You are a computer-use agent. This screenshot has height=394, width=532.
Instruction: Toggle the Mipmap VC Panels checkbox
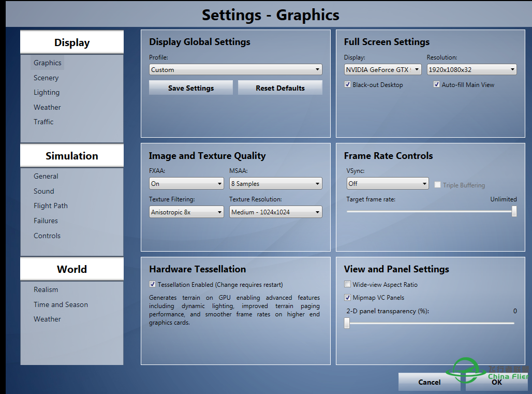(348, 298)
